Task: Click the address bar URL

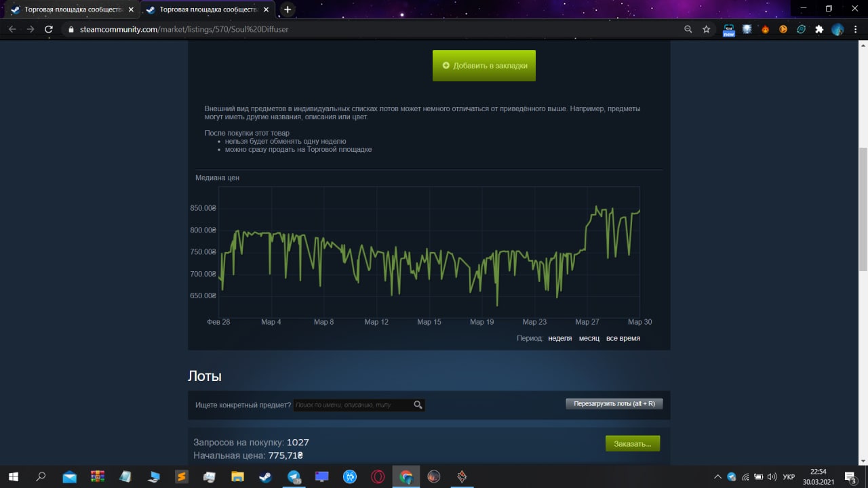Action: tap(184, 29)
